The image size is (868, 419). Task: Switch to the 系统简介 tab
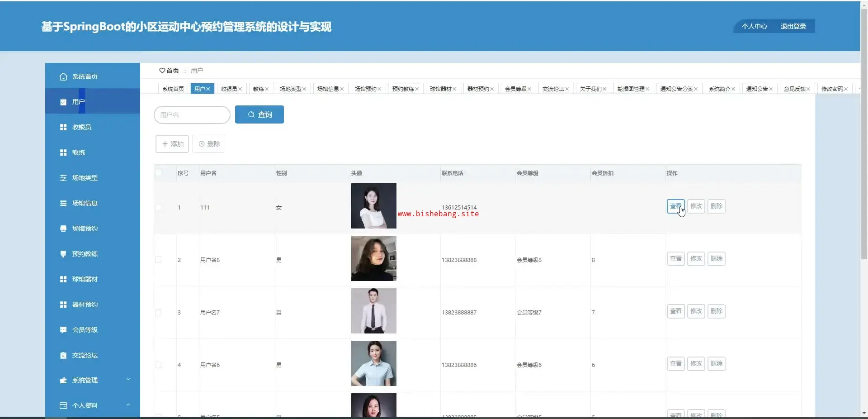[722, 89]
